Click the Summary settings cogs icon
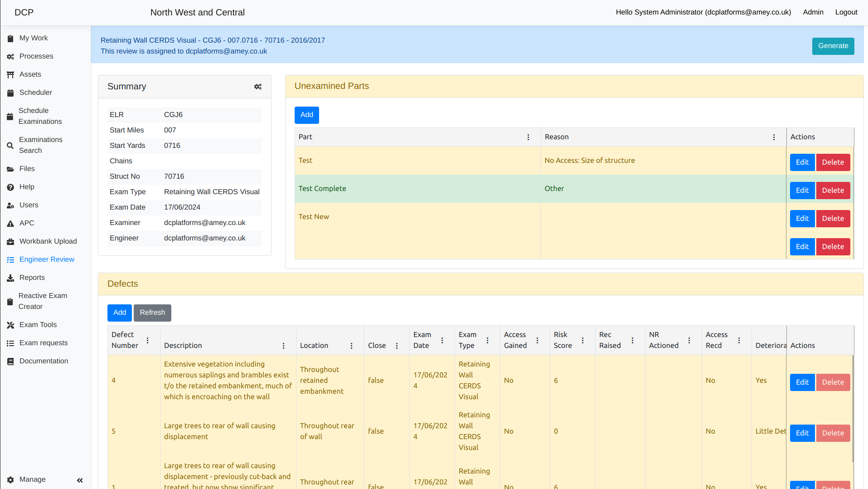This screenshot has height=489, width=868. 258,87
